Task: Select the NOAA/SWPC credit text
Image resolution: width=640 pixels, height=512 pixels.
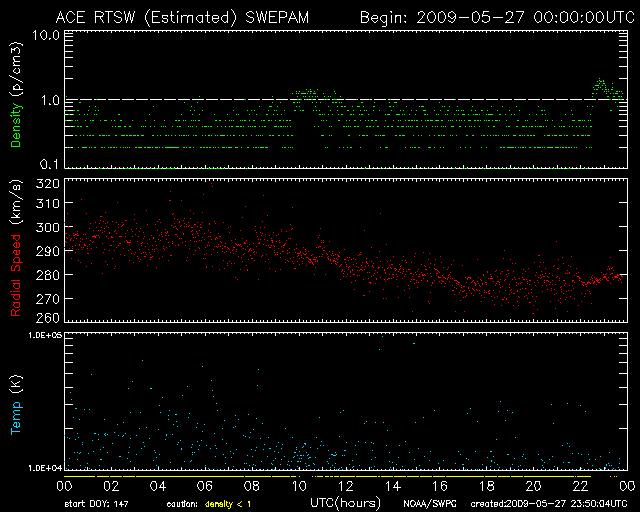Action: click(x=430, y=504)
